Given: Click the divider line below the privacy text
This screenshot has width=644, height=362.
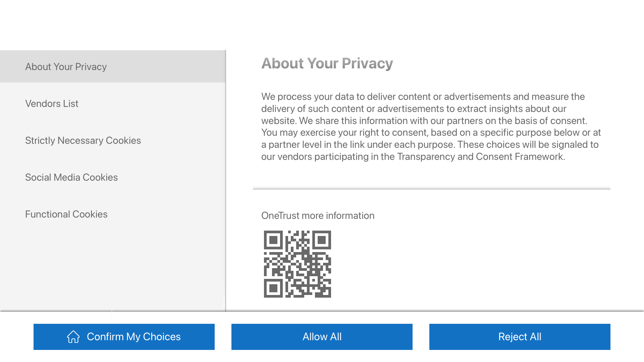Looking at the screenshot, I should [431, 188].
